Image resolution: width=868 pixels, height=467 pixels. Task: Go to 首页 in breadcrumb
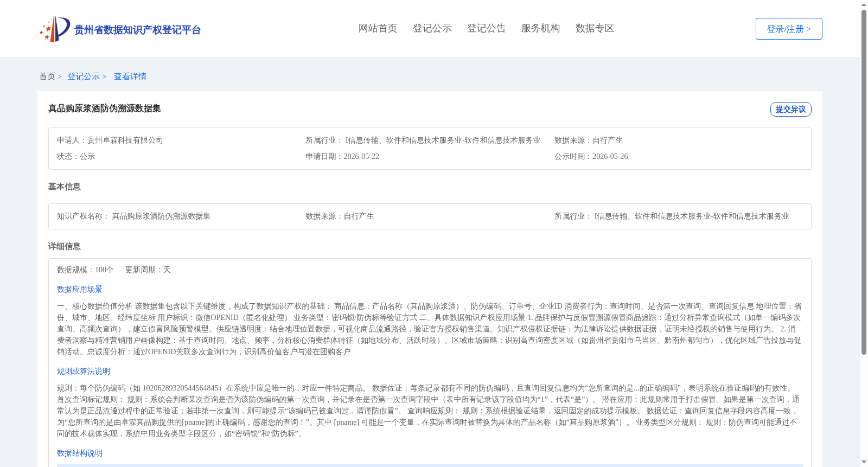[x=47, y=76]
